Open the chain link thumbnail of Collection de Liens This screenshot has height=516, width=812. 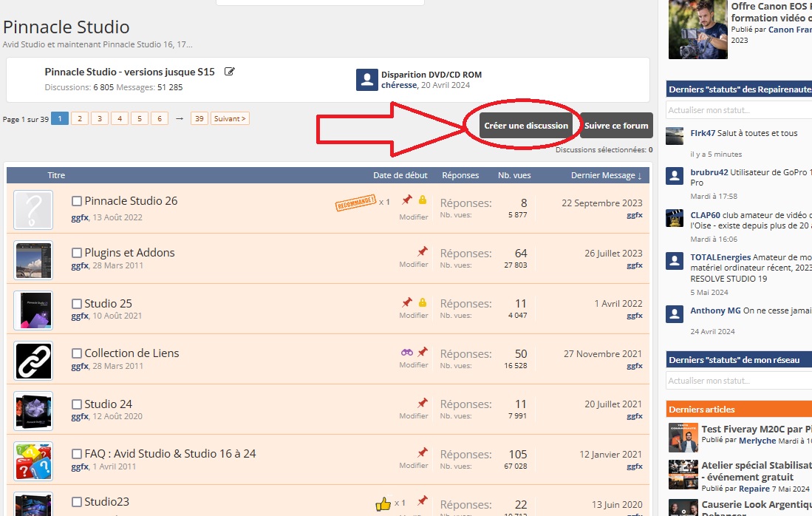point(33,361)
